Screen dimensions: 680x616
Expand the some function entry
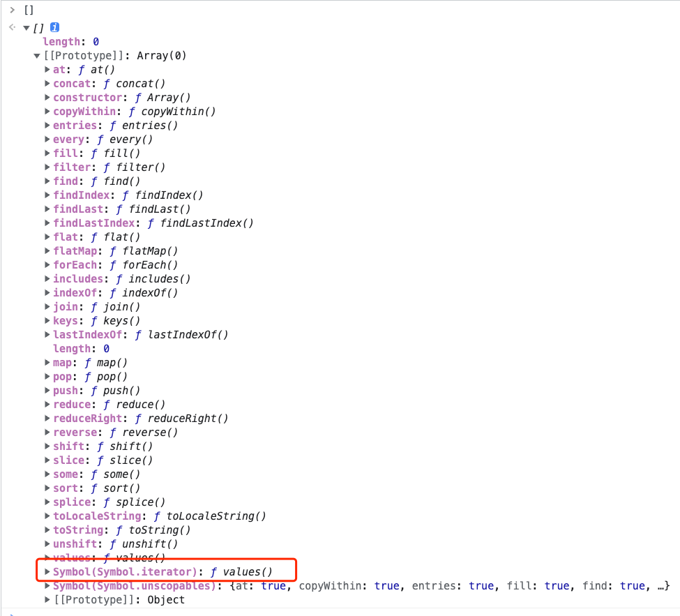(x=47, y=474)
